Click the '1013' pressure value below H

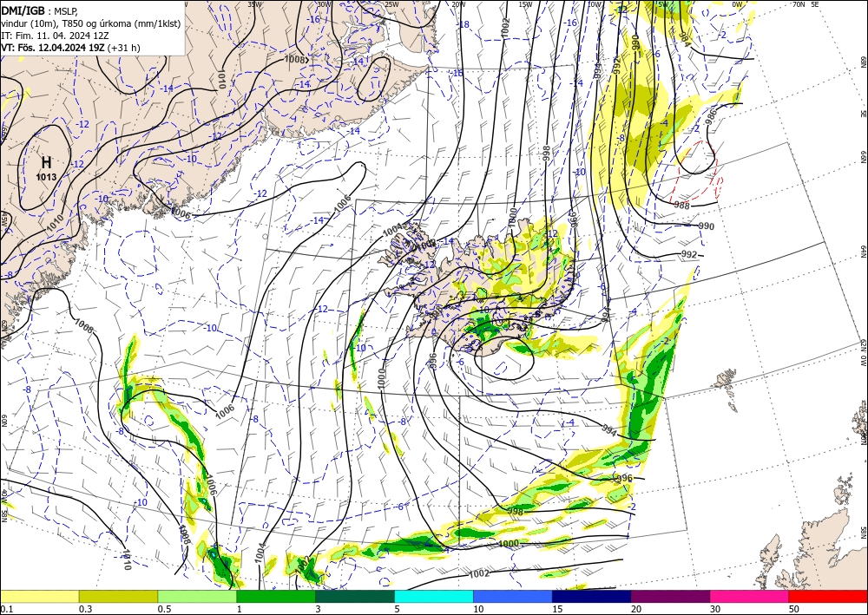pyautogui.click(x=47, y=177)
